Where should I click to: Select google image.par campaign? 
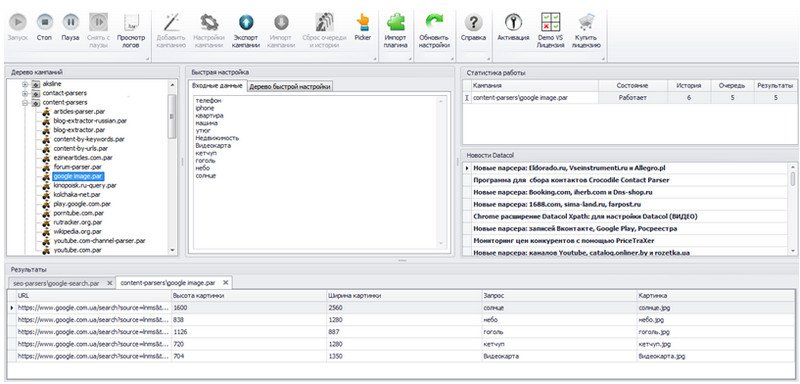(x=78, y=176)
